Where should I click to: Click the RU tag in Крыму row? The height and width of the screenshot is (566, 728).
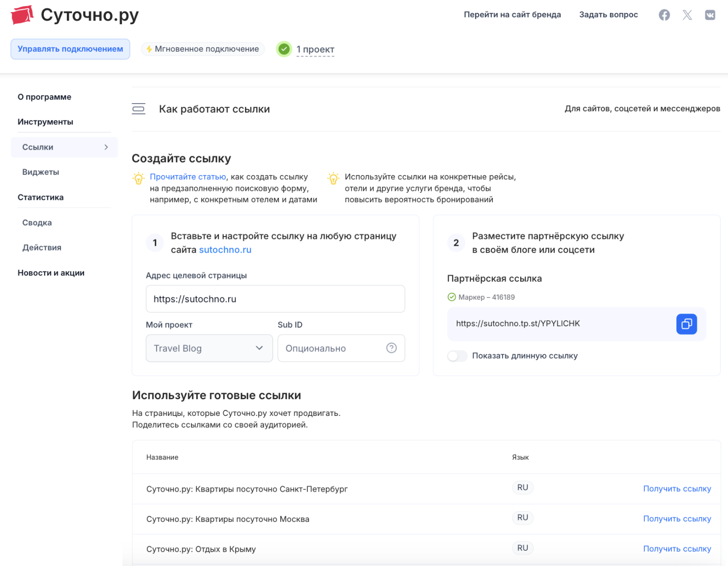[523, 548]
